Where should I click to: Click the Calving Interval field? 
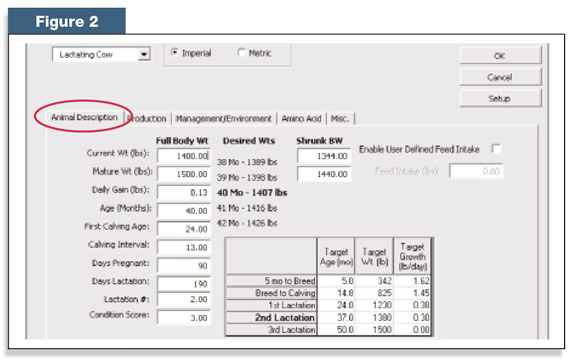[184, 248]
